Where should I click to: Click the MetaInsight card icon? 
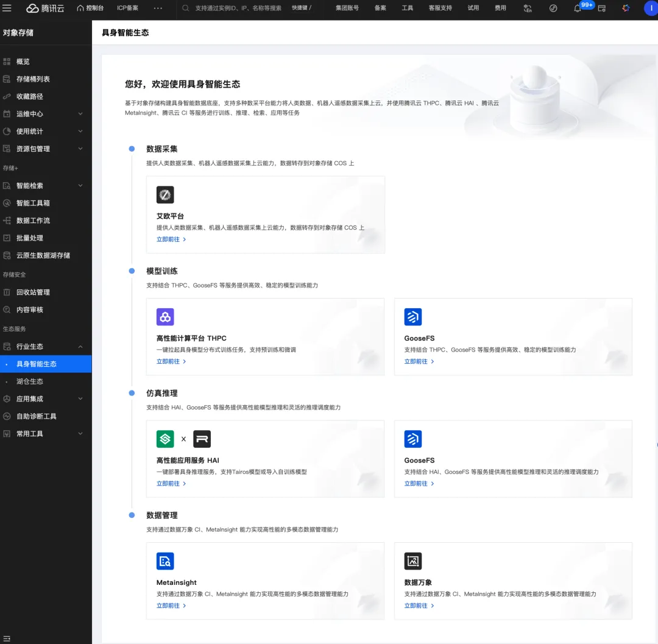[165, 561]
